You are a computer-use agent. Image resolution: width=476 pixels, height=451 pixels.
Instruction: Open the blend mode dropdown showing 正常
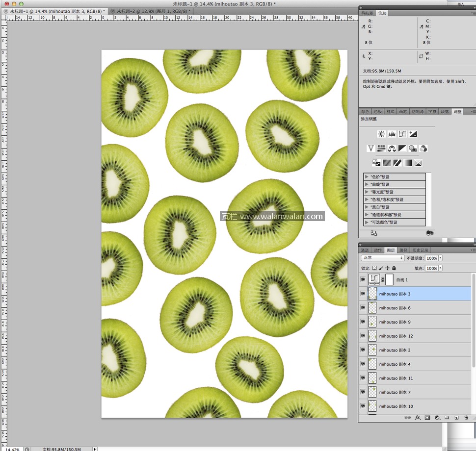click(x=382, y=258)
